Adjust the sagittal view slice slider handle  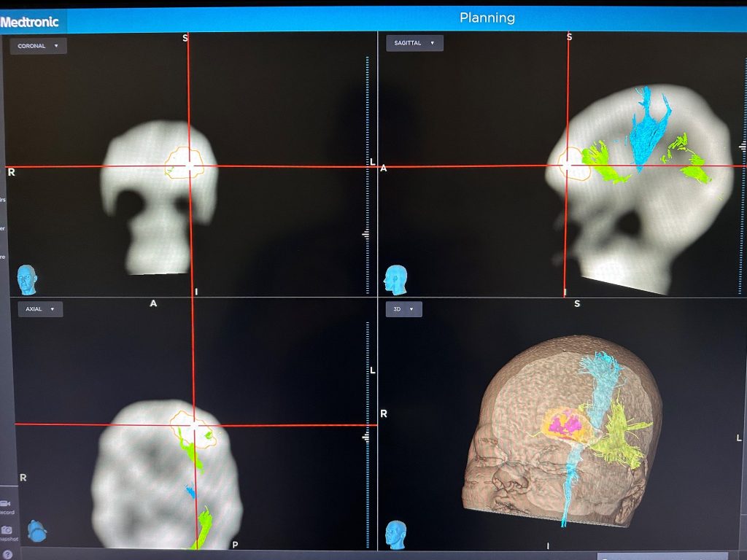click(743, 147)
